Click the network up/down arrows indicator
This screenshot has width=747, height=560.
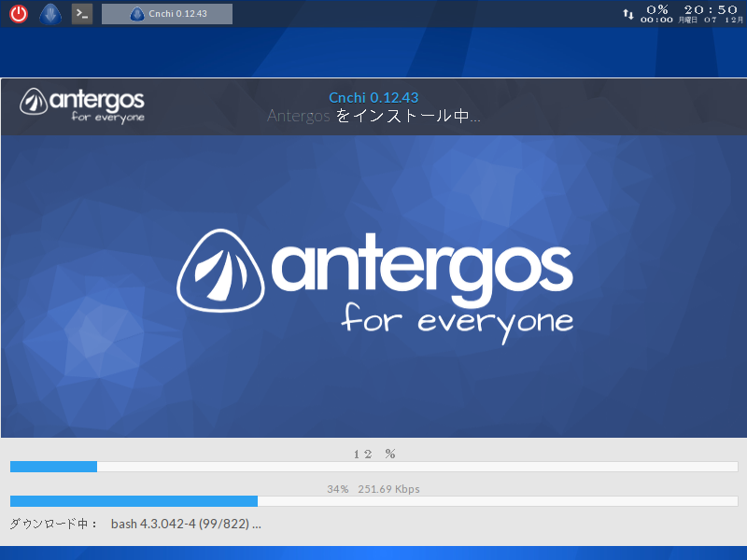pos(628,13)
